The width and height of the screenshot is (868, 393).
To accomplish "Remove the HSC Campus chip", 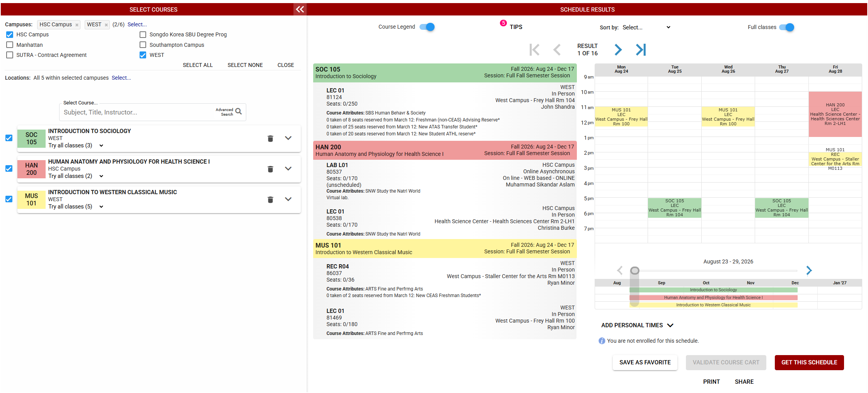I will 77,25.
